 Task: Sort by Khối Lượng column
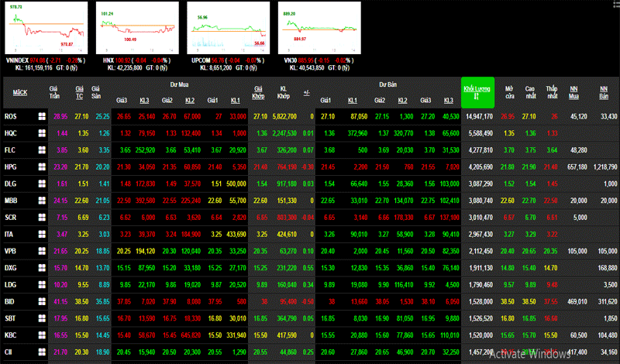477,92
